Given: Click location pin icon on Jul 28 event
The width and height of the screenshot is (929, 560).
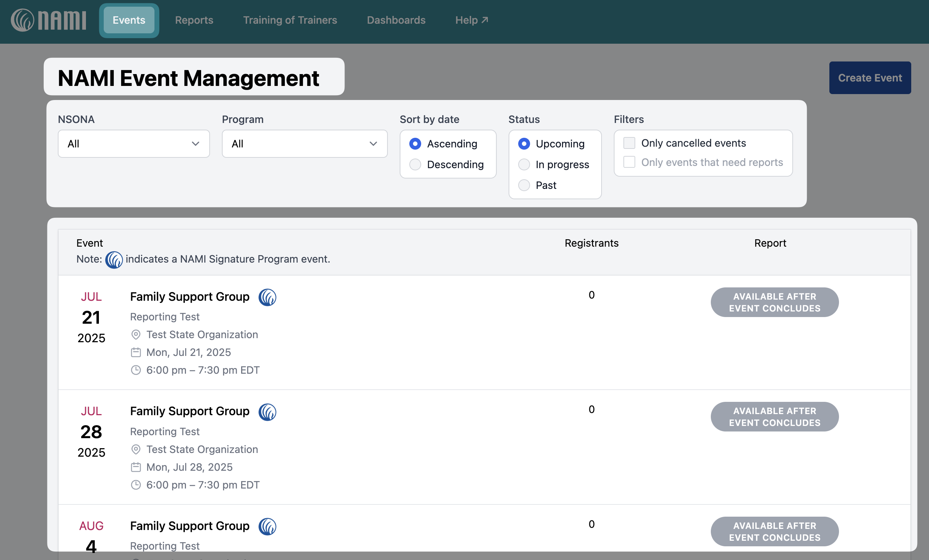Looking at the screenshot, I should click(136, 449).
